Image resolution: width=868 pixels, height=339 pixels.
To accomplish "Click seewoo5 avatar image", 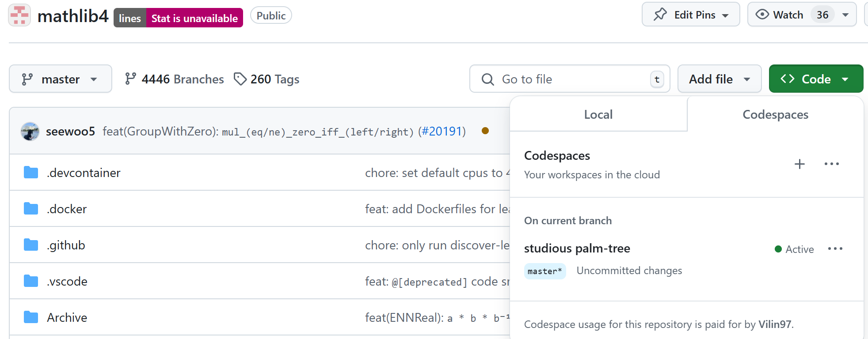I will [30, 131].
